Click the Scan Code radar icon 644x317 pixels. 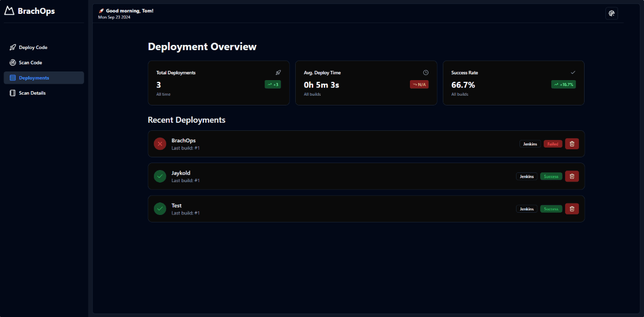13,62
